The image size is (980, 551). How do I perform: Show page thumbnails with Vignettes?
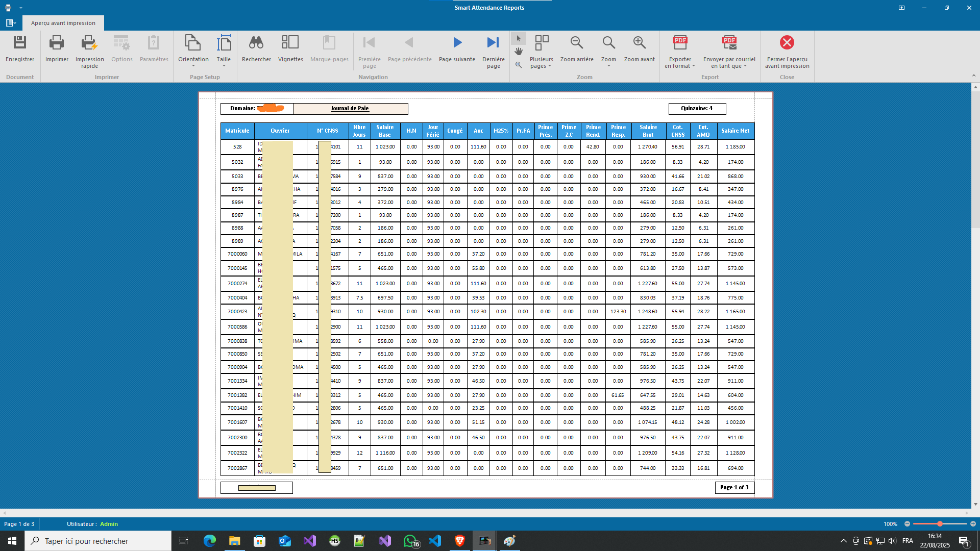[x=290, y=43]
